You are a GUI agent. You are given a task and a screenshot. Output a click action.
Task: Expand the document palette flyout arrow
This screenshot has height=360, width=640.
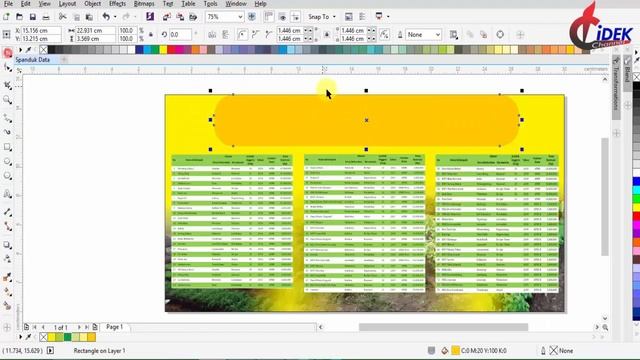coord(20,337)
